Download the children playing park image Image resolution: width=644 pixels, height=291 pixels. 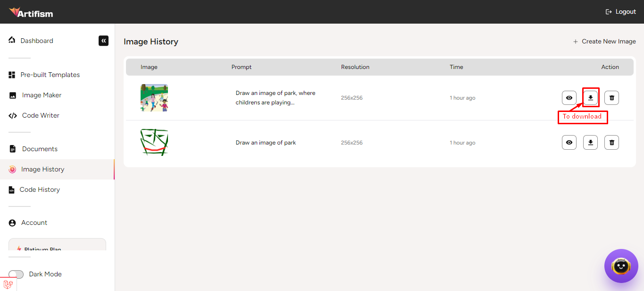[x=590, y=98]
